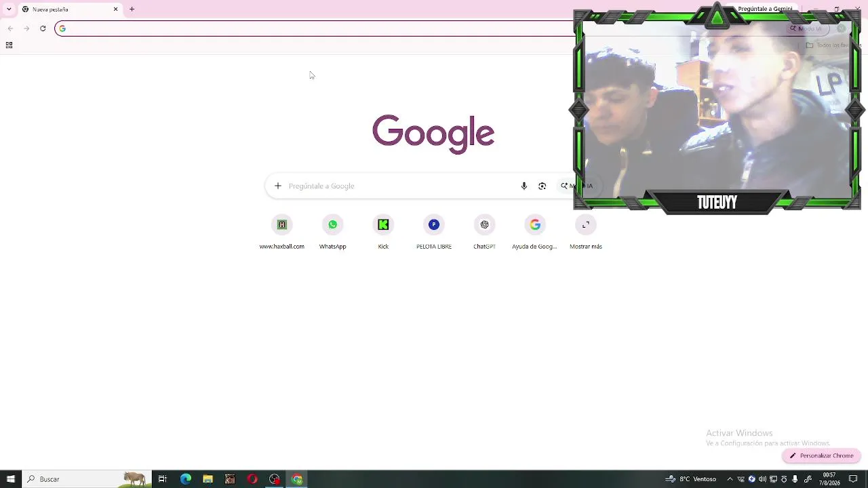Open the network icon in the tray
The height and width of the screenshot is (488, 868).
[x=773, y=479]
